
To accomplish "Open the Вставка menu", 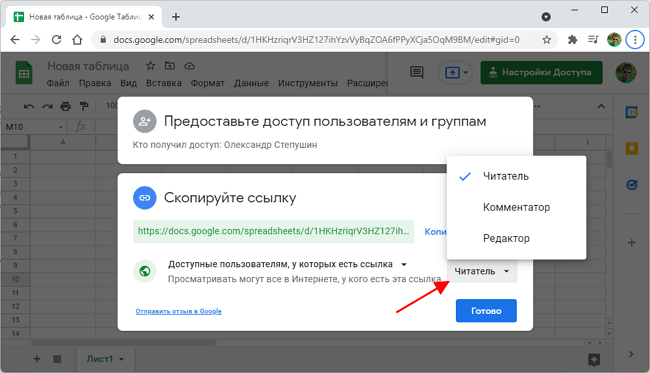I will point(164,83).
